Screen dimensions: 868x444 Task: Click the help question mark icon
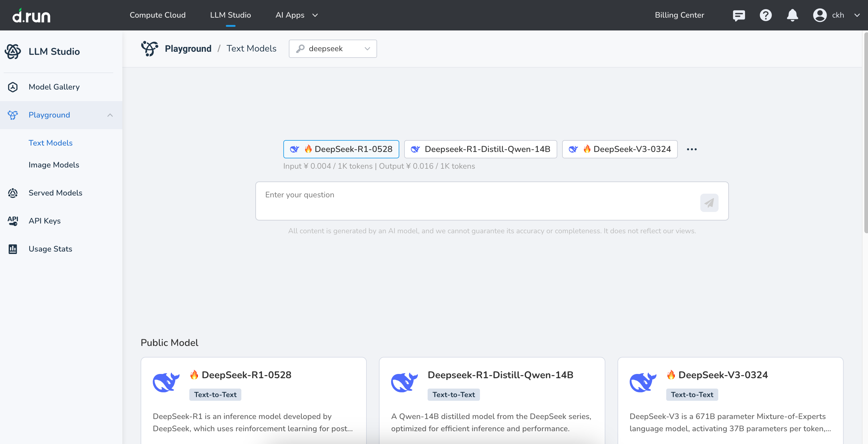click(765, 15)
